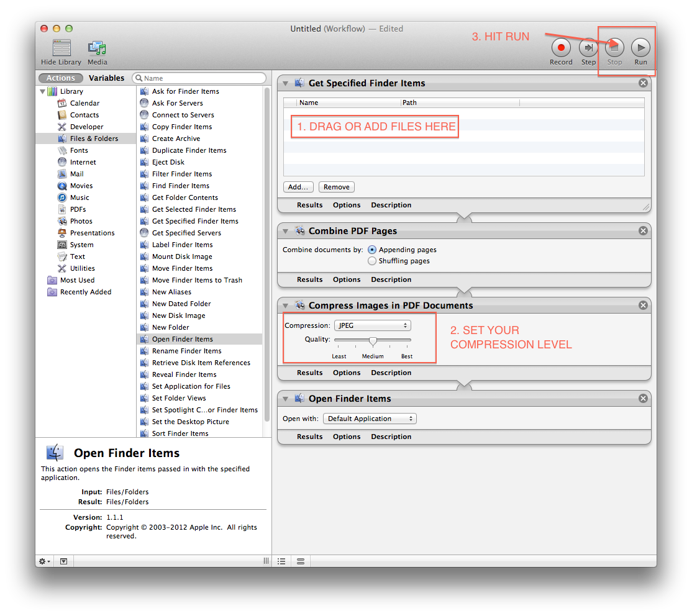
Task: Show Description of Compress Images action
Action: click(x=391, y=373)
